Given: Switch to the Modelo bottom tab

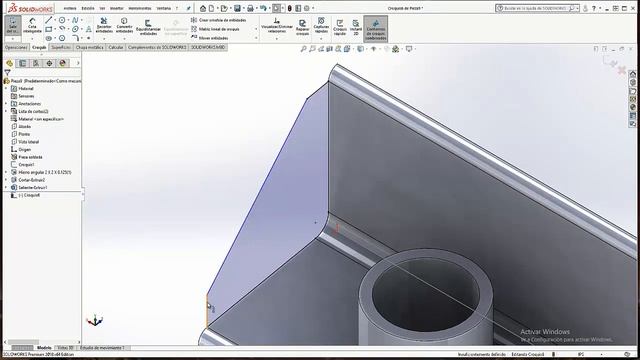Looking at the screenshot, I should [44, 348].
